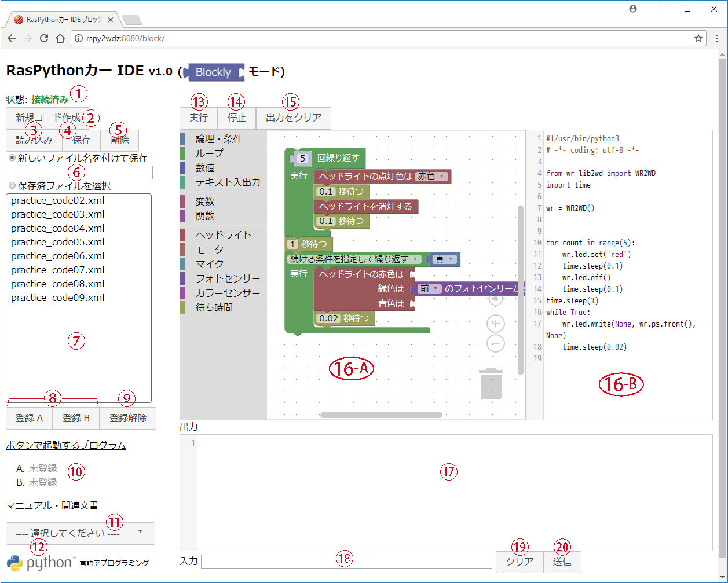The image size is (728, 583).
Task: Open the 変数 block category
Action: (223, 201)
